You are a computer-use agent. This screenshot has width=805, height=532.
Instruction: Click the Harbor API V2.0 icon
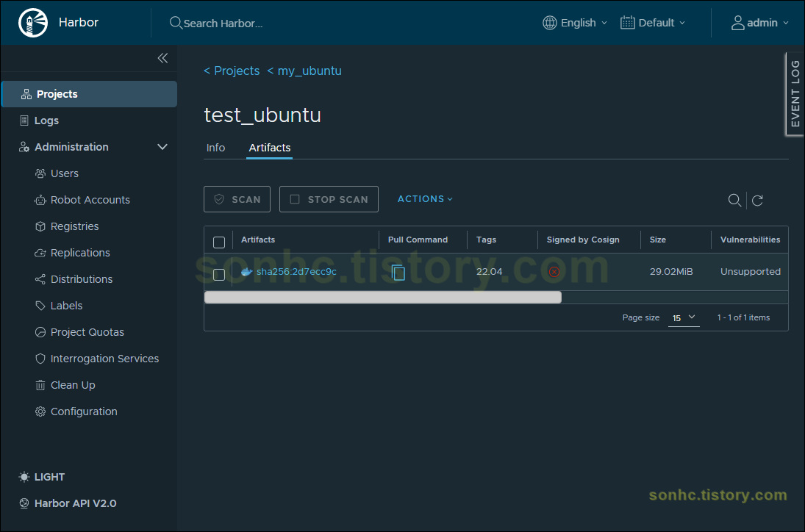(24, 503)
